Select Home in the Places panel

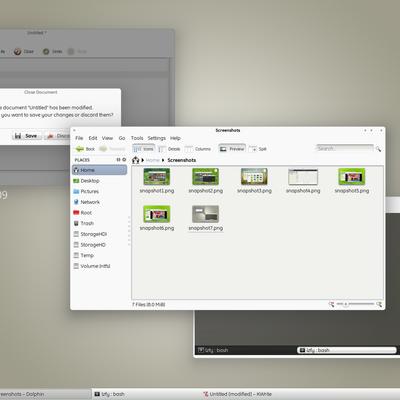(x=99, y=170)
